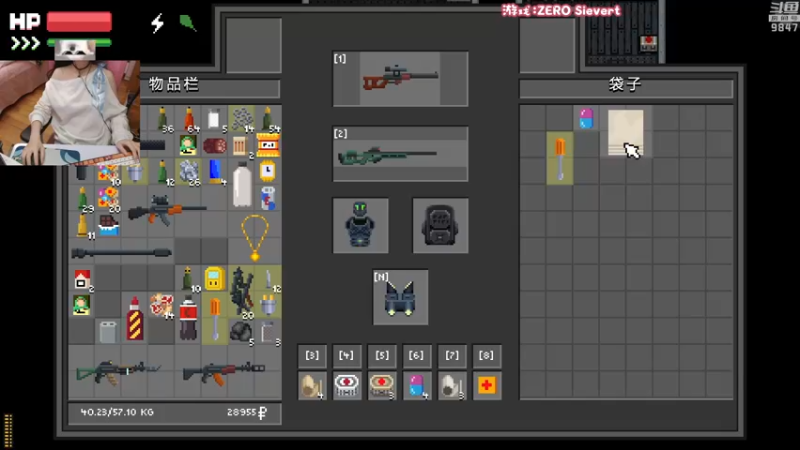
Task: Click the gauze roll under hotbar [7]
Action: tap(452, 386)
